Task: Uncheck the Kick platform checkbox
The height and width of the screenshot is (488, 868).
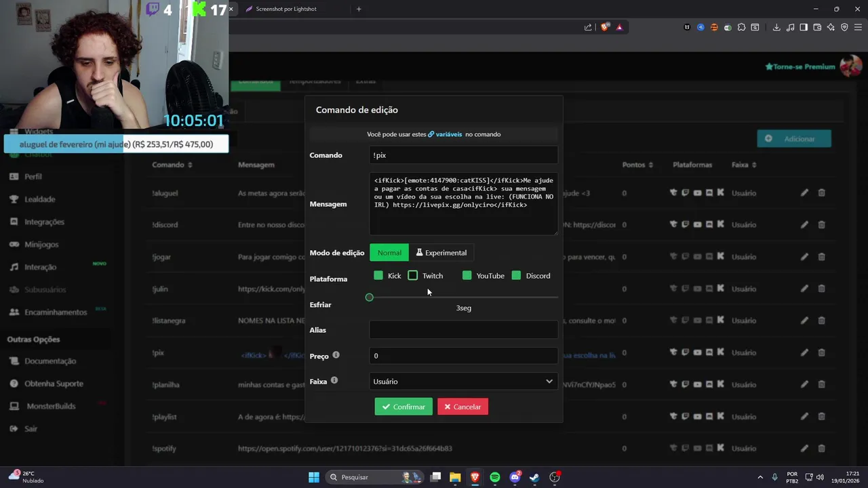Action: pos(378,275)
